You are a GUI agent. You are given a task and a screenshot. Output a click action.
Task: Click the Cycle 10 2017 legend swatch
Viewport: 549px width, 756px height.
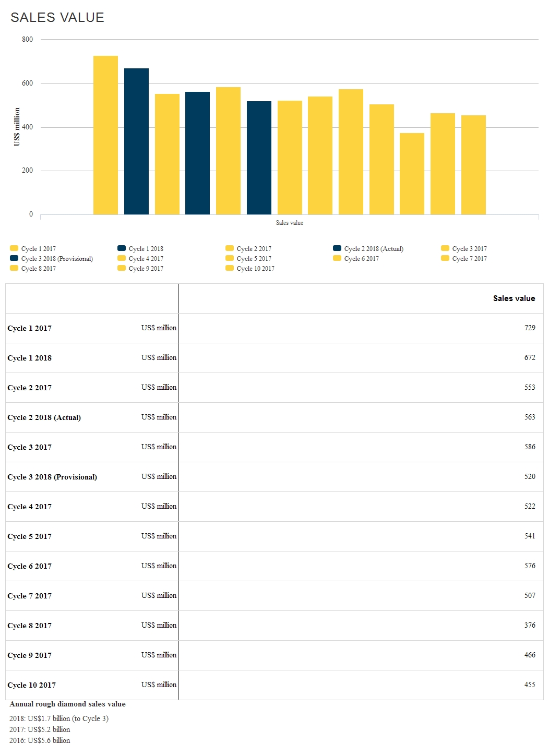[230, 268]
